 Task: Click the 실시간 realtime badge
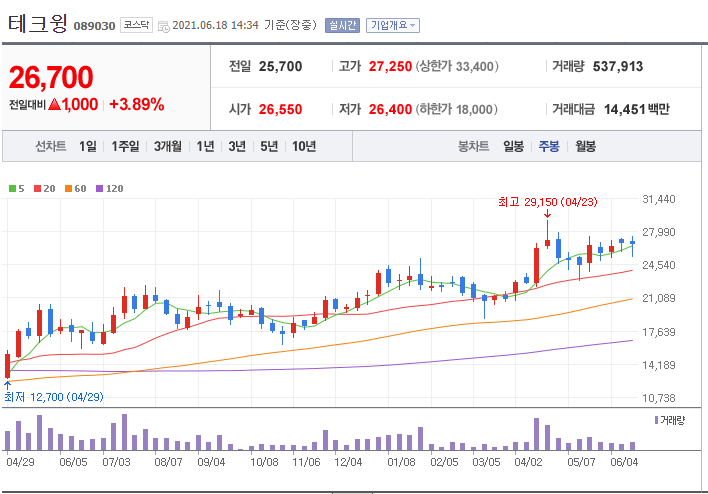(342, 25)
